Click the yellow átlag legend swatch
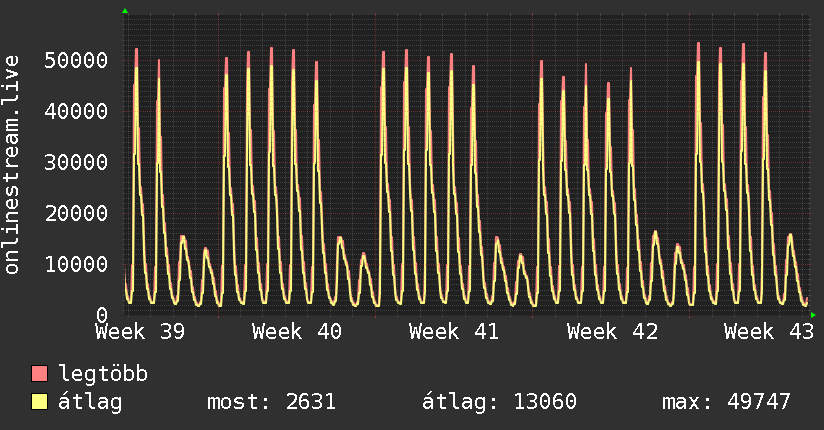Image resolution: width=824 pixels, height=430 pixels. point(39,402)
